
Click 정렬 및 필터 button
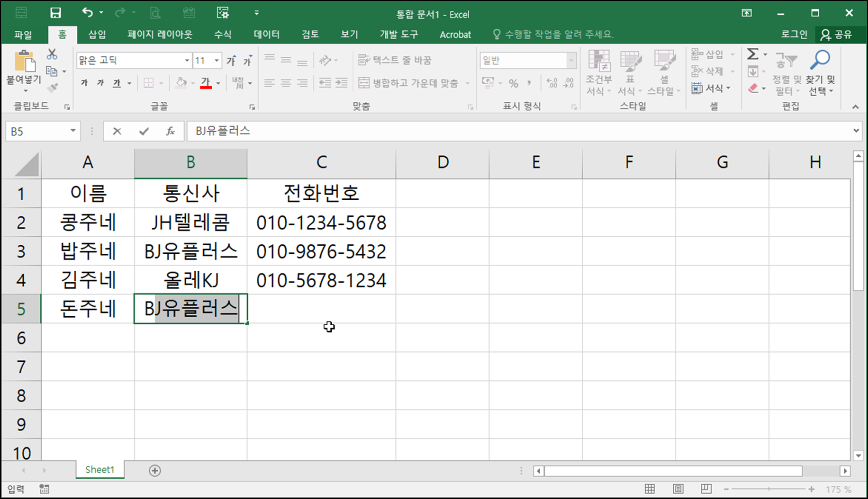pyautogui.click(x=786, y=72)
